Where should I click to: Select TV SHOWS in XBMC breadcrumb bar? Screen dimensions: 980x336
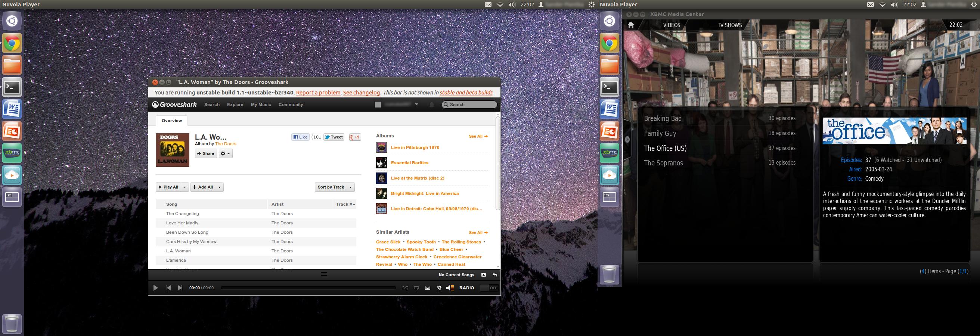[729, 25]
